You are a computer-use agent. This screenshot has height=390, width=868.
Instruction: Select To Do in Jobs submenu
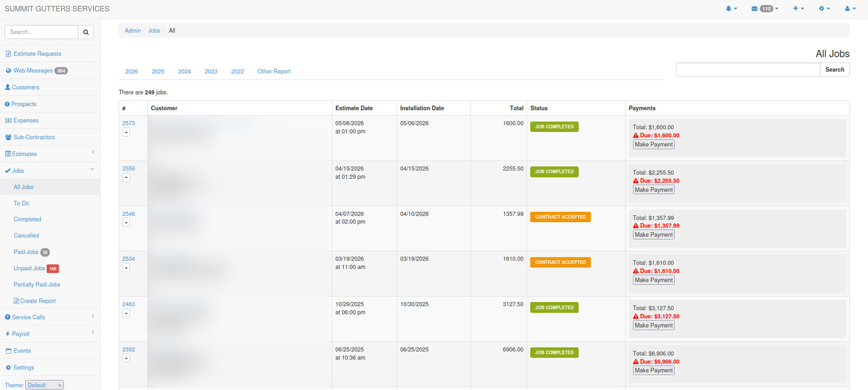tap(21, 203)
